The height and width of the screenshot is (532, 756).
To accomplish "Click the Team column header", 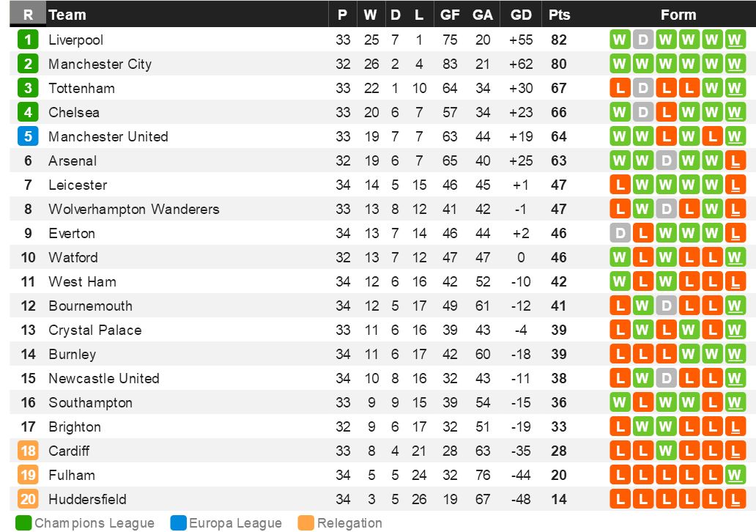I will [67, 15].
